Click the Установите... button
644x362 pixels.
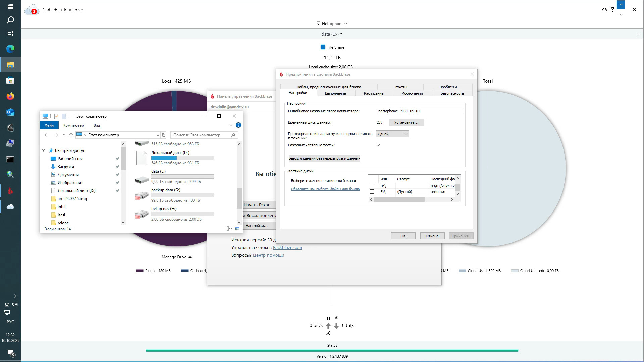point(406,122)
